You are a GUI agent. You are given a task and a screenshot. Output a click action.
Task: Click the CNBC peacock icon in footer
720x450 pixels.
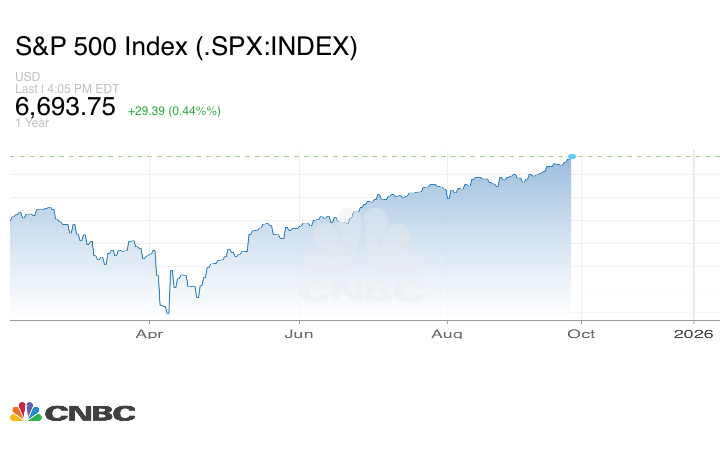coord(26,412)
